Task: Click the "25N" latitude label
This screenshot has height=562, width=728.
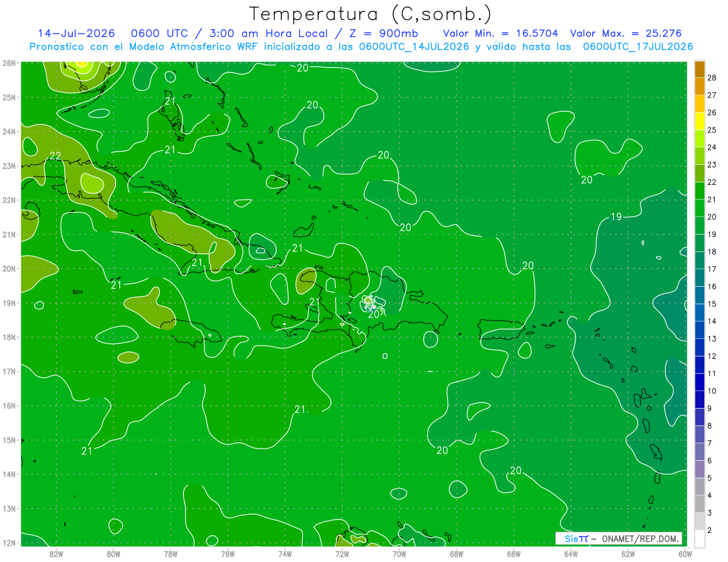Action: (9, 97)
